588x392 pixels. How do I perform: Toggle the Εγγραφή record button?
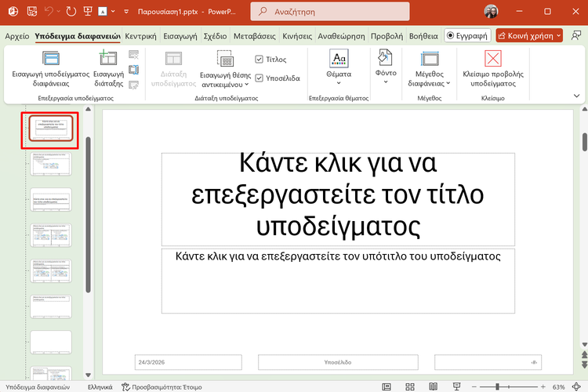(x=466, y=35)
